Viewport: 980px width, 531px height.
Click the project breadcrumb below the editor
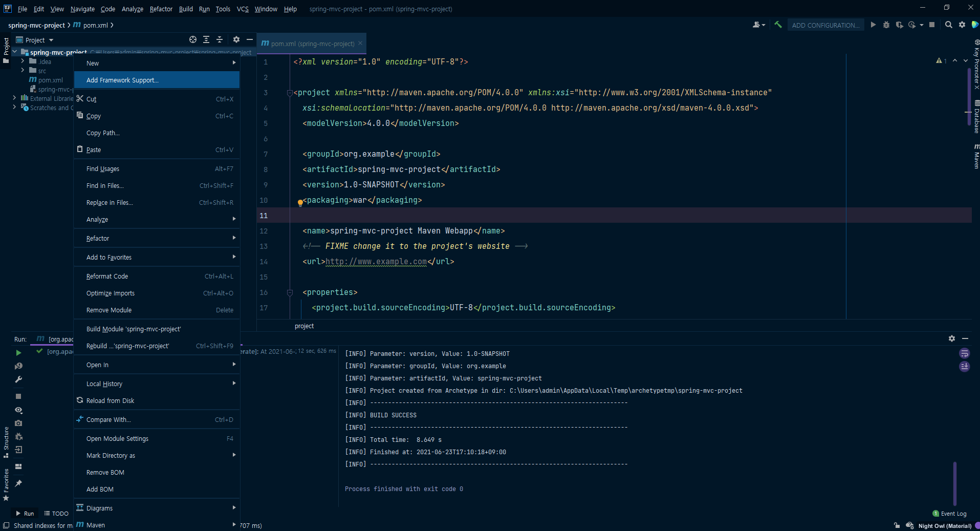coord(304,326)
